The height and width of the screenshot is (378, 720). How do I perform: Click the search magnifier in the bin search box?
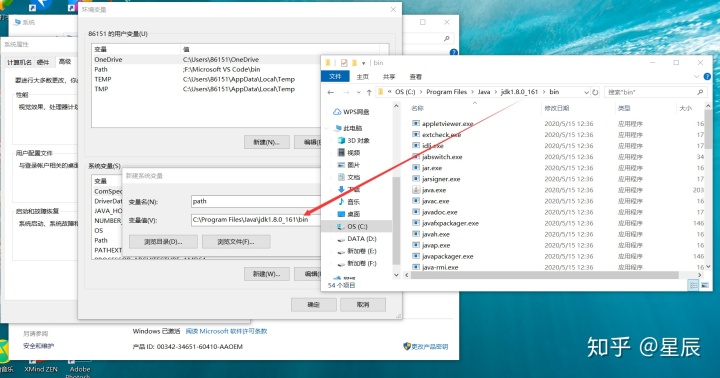click(700, 92)
